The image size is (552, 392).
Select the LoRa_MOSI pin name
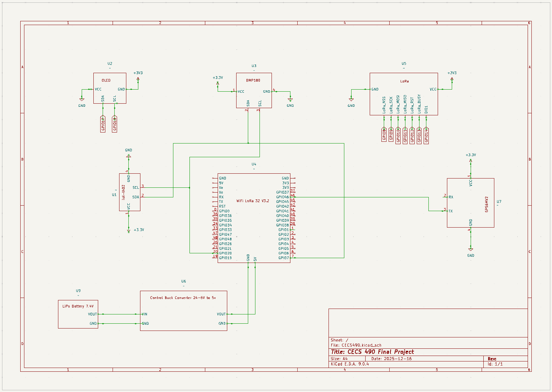tap(398, 104)
